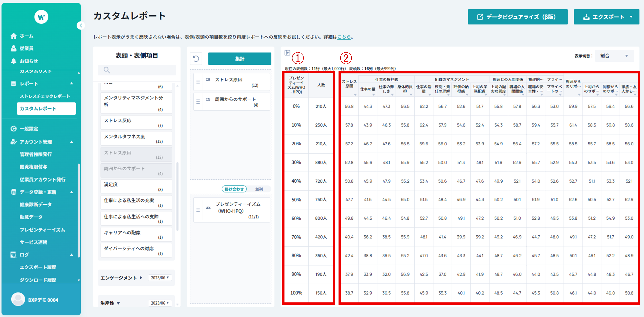The image size is (644, 317).
Task: Click データビジュアライズ (β版) button
Action: click(x=517, y=17)
